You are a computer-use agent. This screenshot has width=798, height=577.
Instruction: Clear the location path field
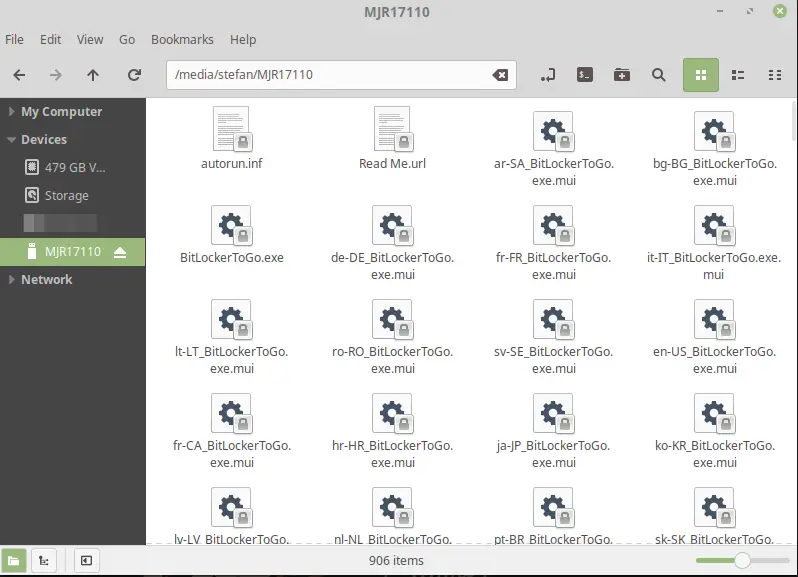click(x=500, y=75)
